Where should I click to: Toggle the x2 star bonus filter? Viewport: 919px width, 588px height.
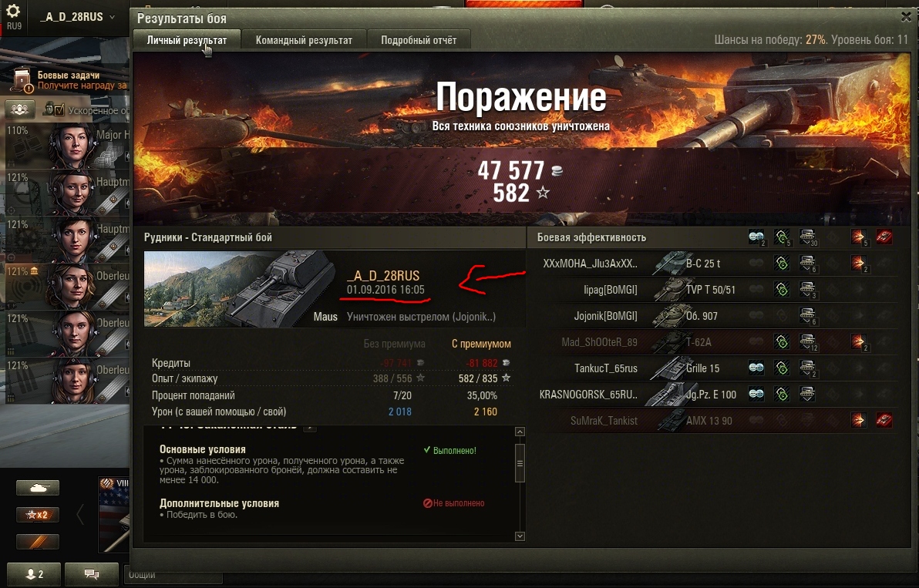(38, 515)
